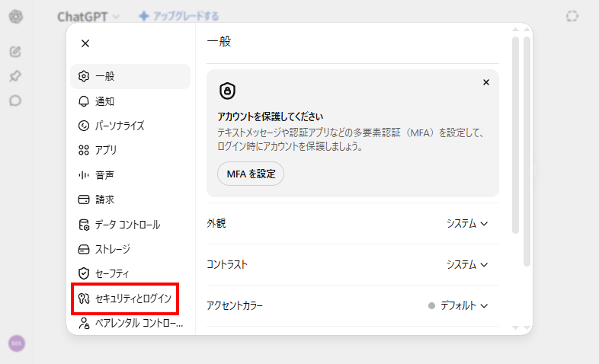599x364 pixels.
Task: Expand the ChatGPT model selector chevron
Action: click(x=116, y=17)
